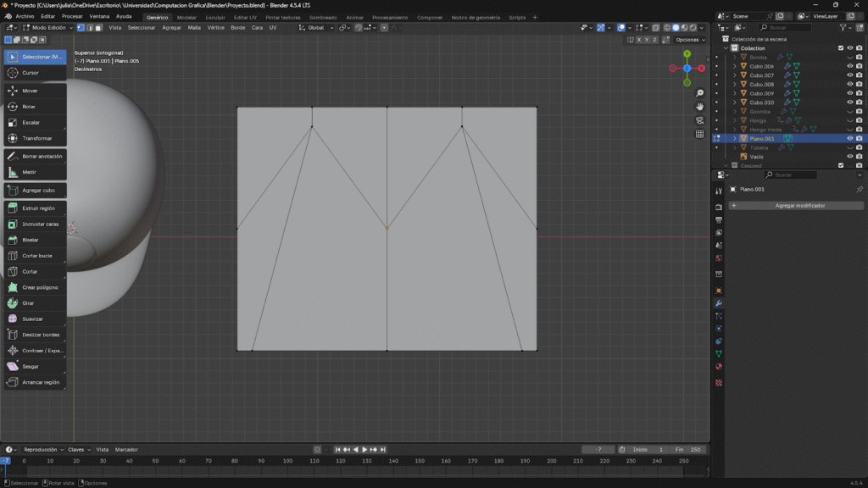Select the Escalar tool
The height and width of the screenshot is (488, 868).
coord(35,122)
